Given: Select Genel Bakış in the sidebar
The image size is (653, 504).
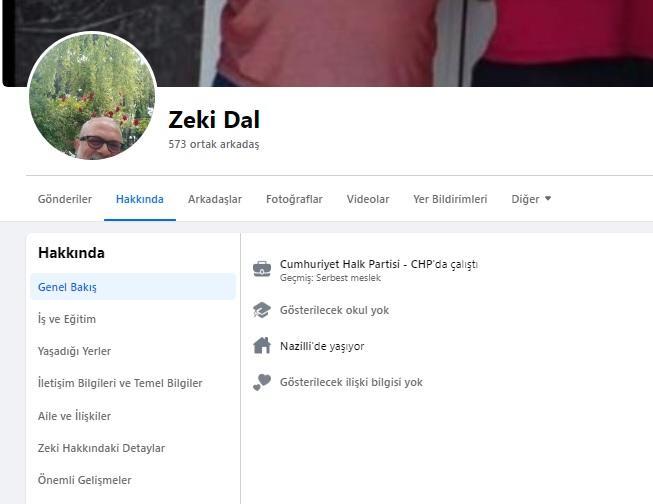Looking at the screenshot, I should click(133, 287).
